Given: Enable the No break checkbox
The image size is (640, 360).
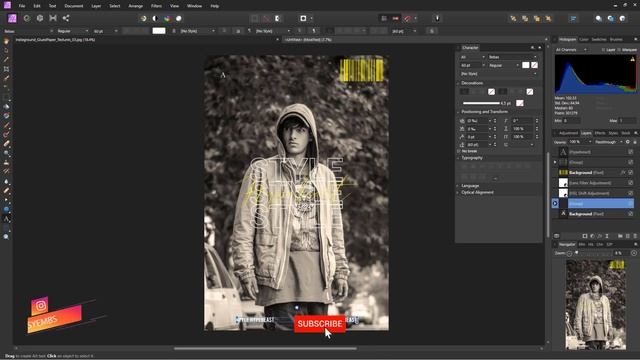Looking at the screenshot, I should click(458, 151).
